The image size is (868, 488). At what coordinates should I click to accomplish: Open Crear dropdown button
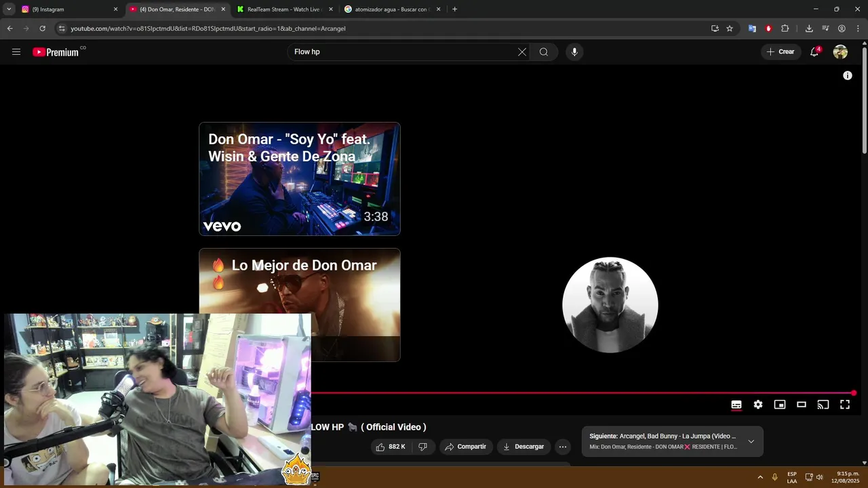pos(781,52)
